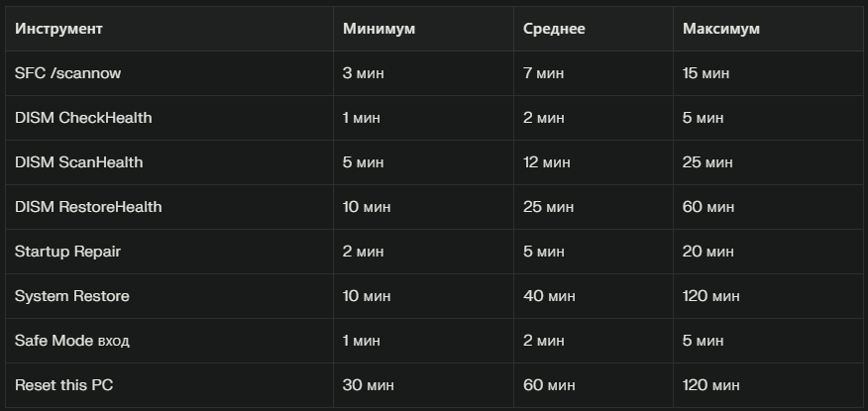Click the Минимум column header
Viewport: 868px width, 411px height.
[x=379, y=29]
